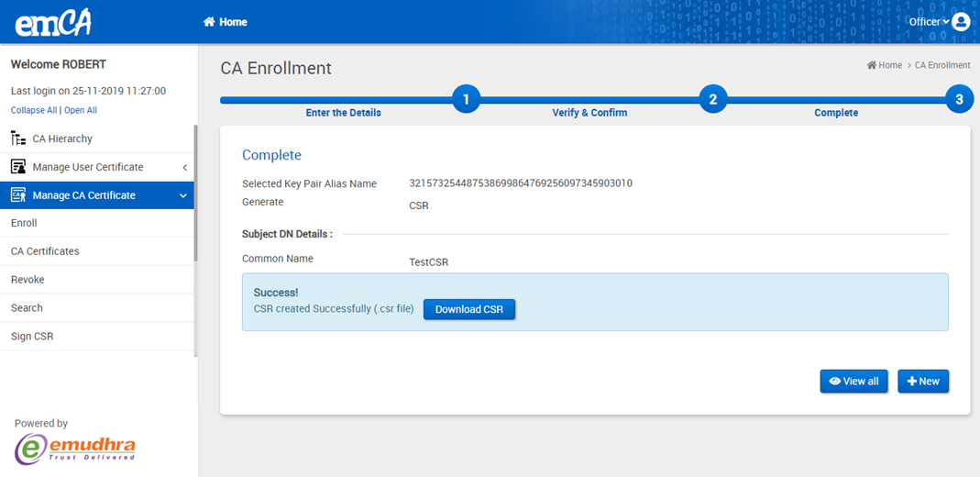The image size is (980, 477).
Task: Click the View all button
Action: pyautogui.click(x=853, y=382)
